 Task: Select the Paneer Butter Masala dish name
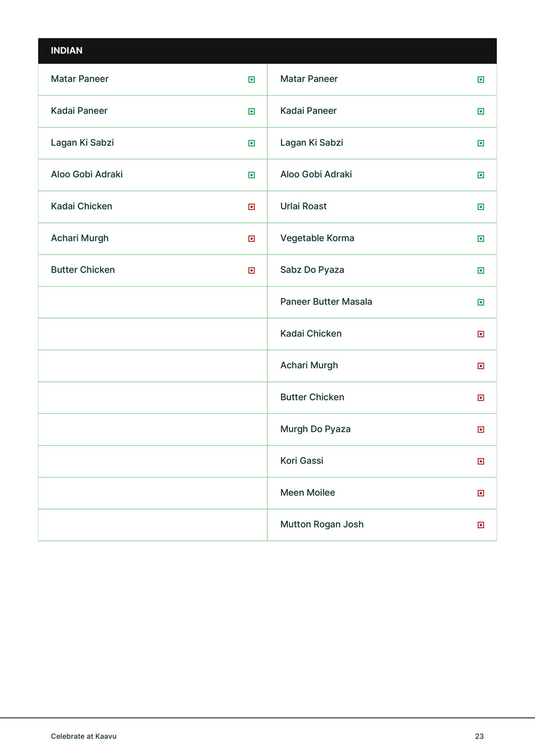click(x=326, y=302)
